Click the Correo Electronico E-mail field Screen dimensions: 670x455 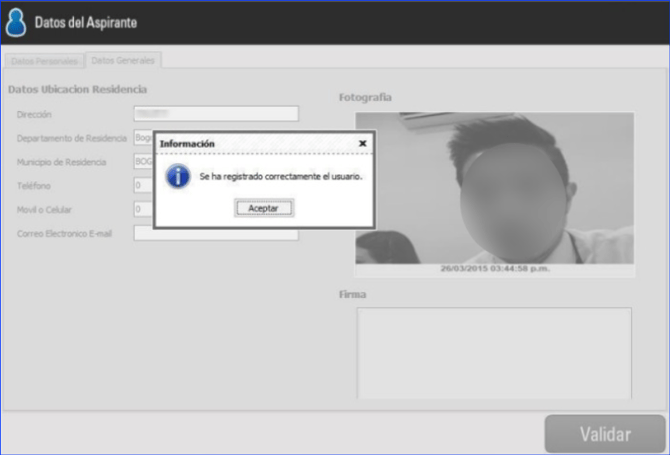tap(216, 233)
